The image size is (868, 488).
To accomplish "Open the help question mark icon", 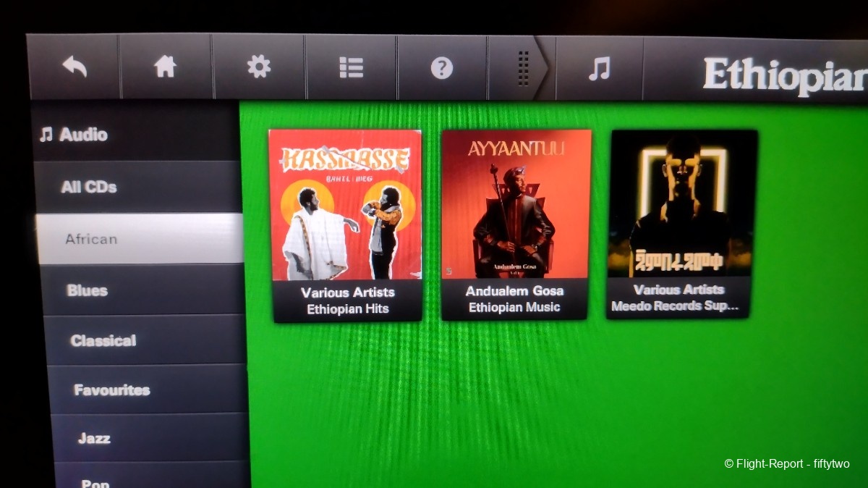I will click(x=442, y=68).
